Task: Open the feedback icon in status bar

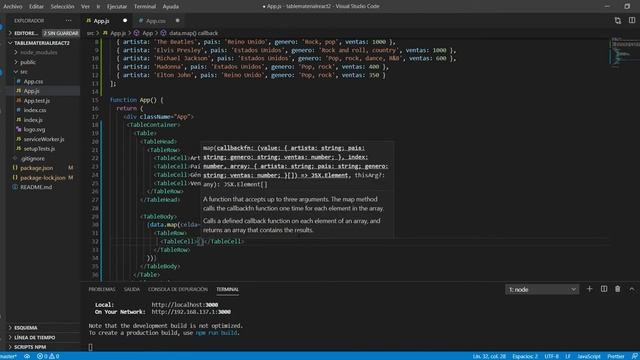Action: point(634,356)
